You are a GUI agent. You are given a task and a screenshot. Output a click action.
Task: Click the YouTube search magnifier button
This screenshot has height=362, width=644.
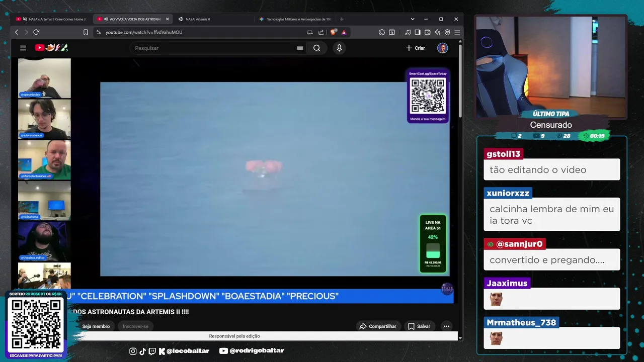(316, 48)
